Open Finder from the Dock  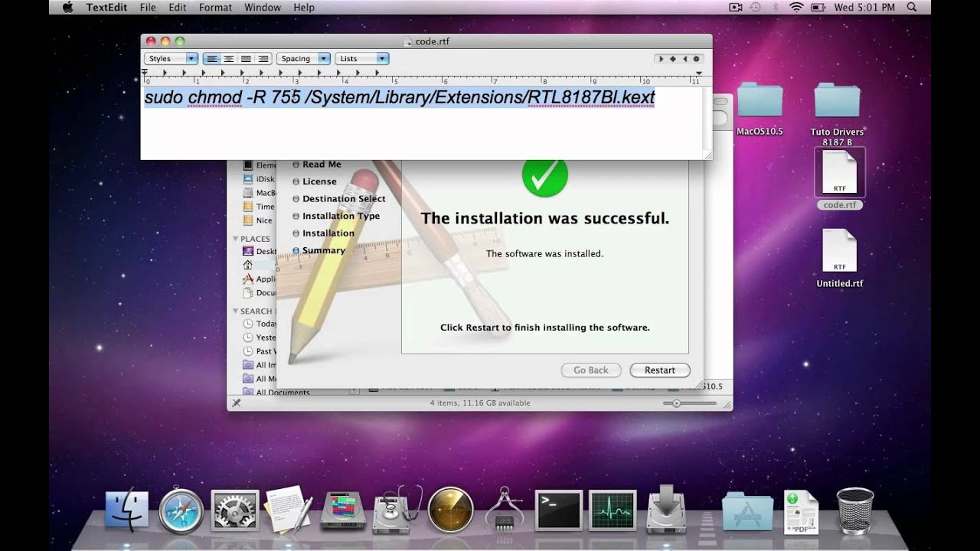pos(127,510)
